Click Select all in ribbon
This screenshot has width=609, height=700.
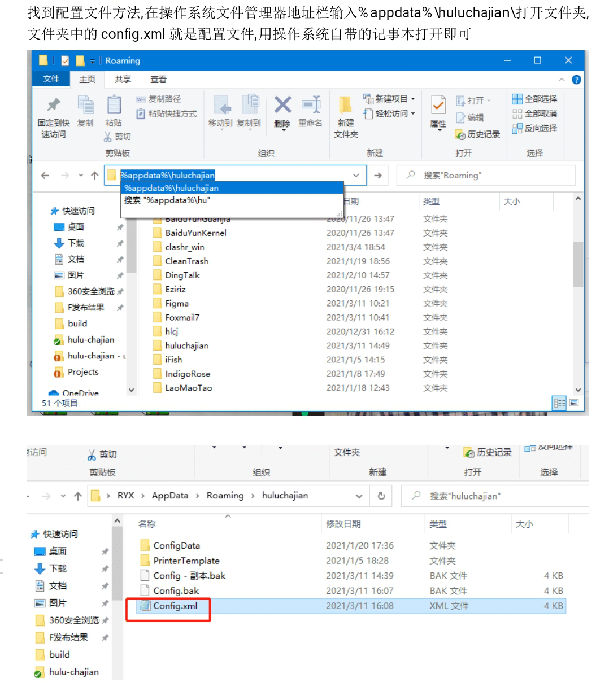coord(534,99)
